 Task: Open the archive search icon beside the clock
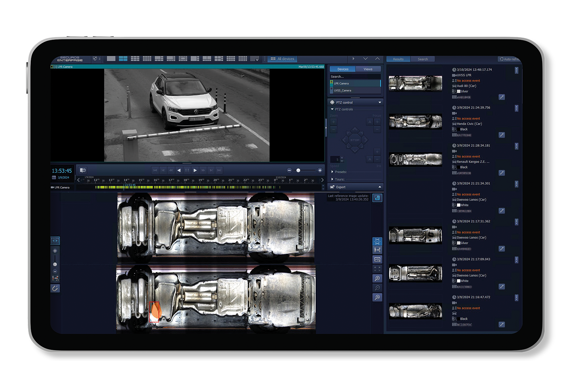[83, 170]
